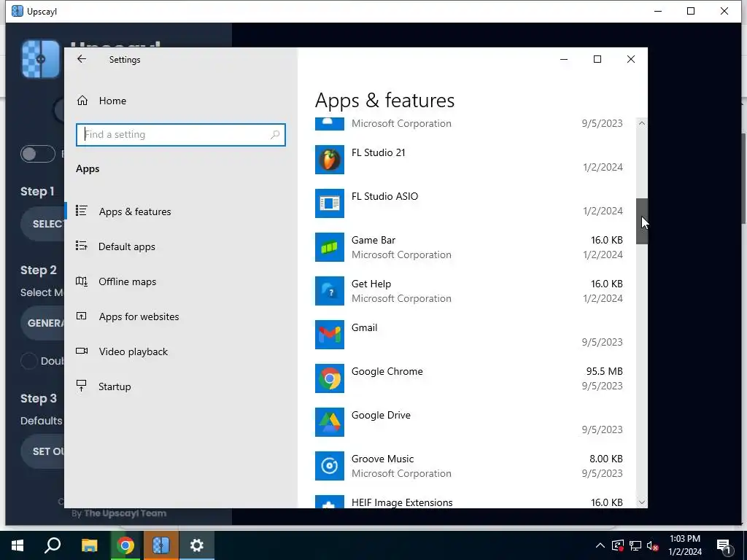Click the Settings gear in the taskbar
The height and width of the screenshot is (560, 747).
click(197, 545)
